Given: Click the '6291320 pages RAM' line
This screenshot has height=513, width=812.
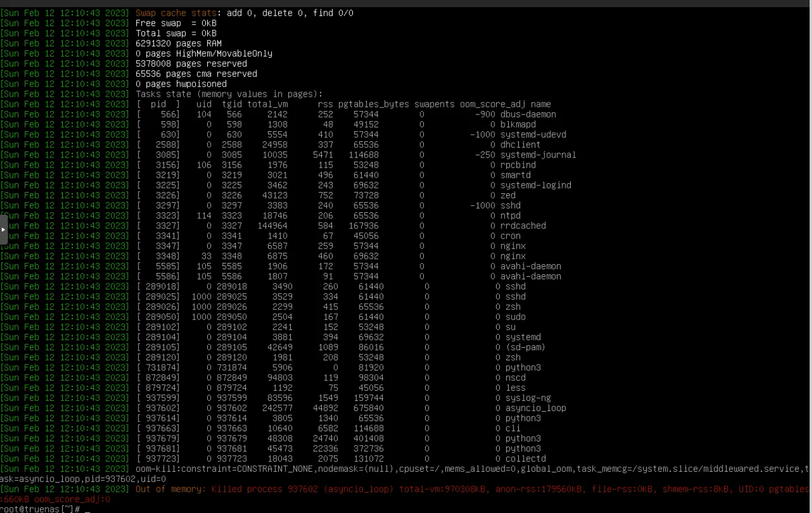Looking at the screenshot, I should pyautogui.click(x=178, y=44).
